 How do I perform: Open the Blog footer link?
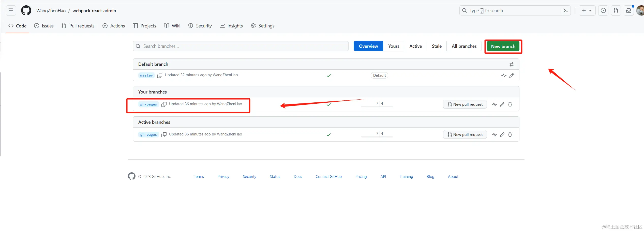pos(430,177)
